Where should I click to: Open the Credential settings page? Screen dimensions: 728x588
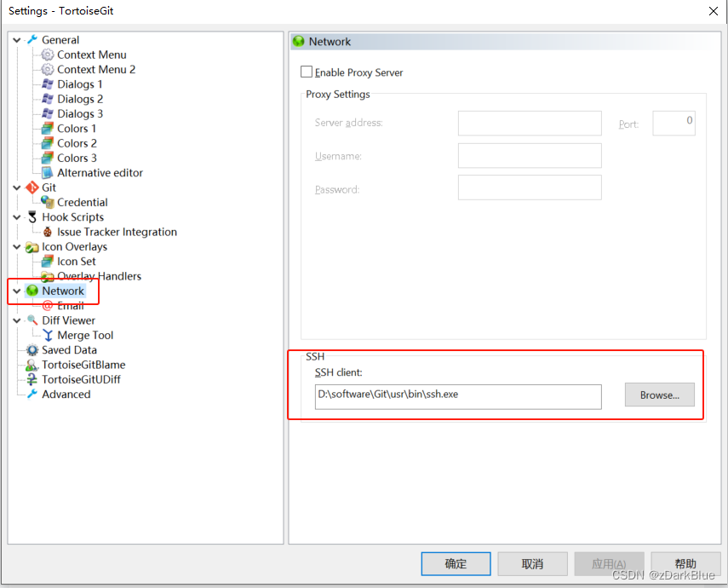(83, 202)
